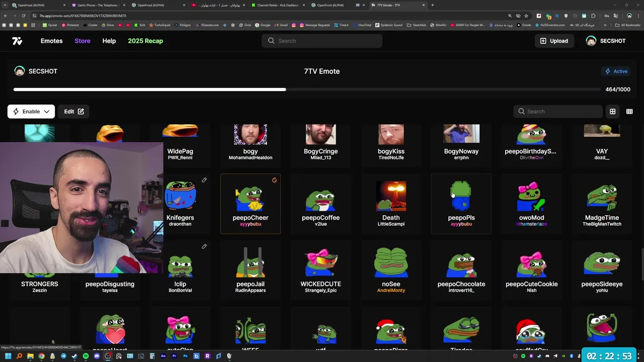
Task: Open the peepoCheer emote
Action: click(251, 204)
